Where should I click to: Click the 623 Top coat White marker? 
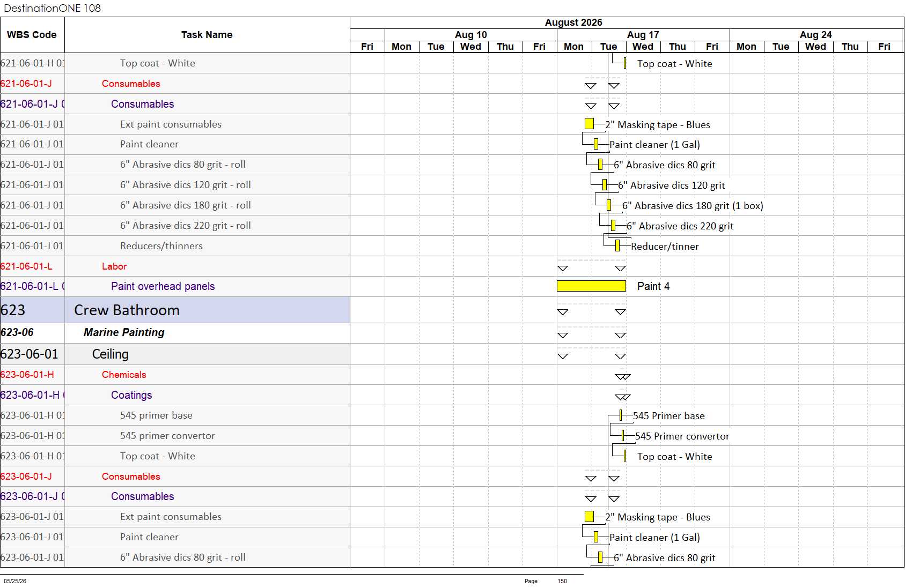(x=625, y=456)
